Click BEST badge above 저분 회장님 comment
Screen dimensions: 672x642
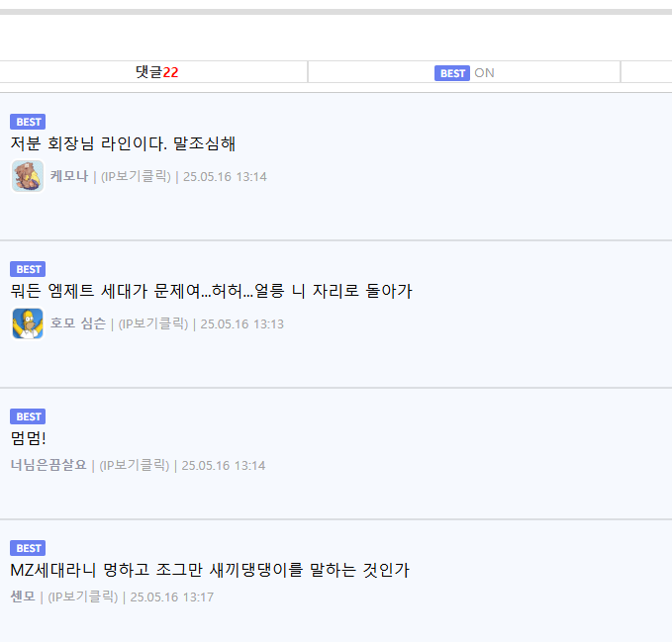[28, 122]
